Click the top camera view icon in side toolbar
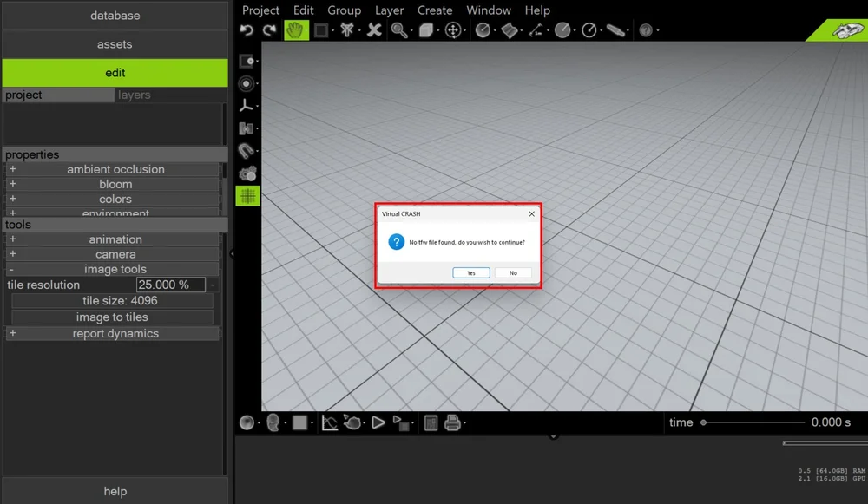The width and height of the screenshot is (868, 504). pos(247,61)
